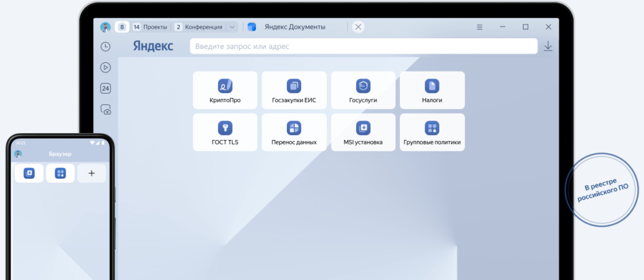Open the Госзакупки ЕИС shortcut
Viewport: 644px width, 280px height.
point(294,90)
